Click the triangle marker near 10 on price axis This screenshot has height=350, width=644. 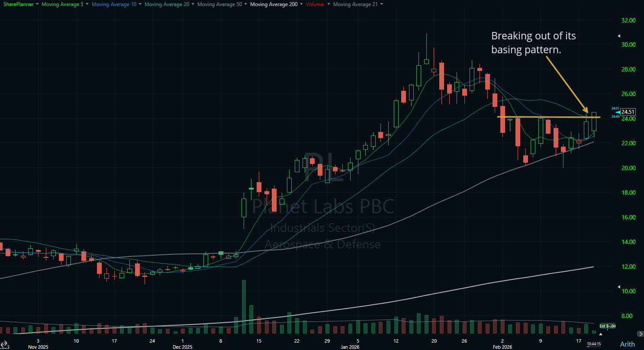tap(619, 286)
